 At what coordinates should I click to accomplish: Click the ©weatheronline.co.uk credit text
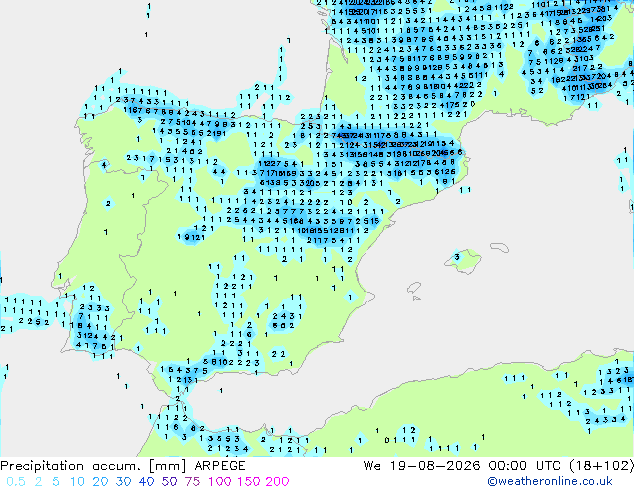point(550,482)
